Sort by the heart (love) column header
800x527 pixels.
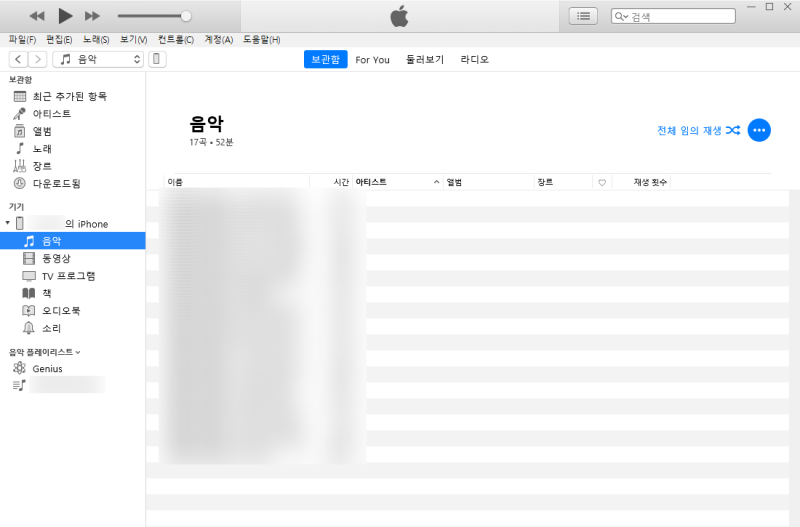point(602,182)
